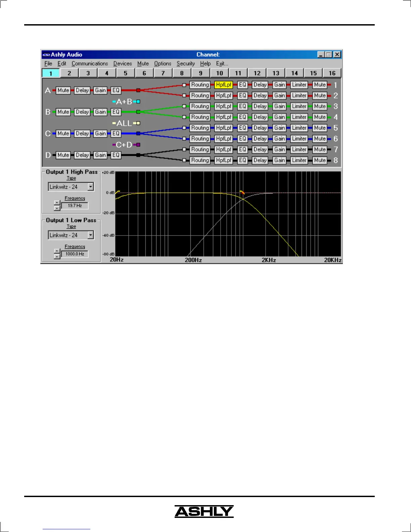Toggle Mute on output 3
Image resolution: width=411 pixels, height=532 pixels.
tap(320, 106)
